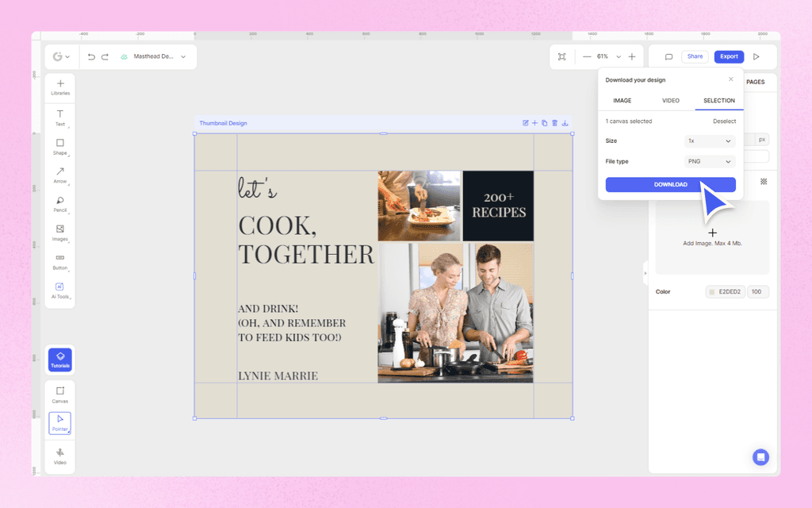This screenshot has height=508, width=812.
Task: Select the Text tool
Action: tap(60, 117)
